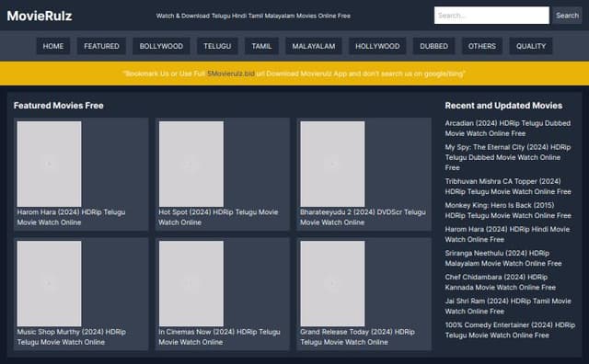Click the 5Movierulz.bid link in banner

coord(231,74)
